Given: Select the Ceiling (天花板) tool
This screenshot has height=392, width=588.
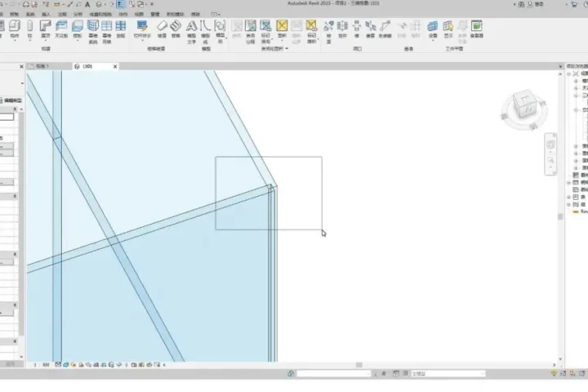Looking at the screenshot, I should pos(61,29).
